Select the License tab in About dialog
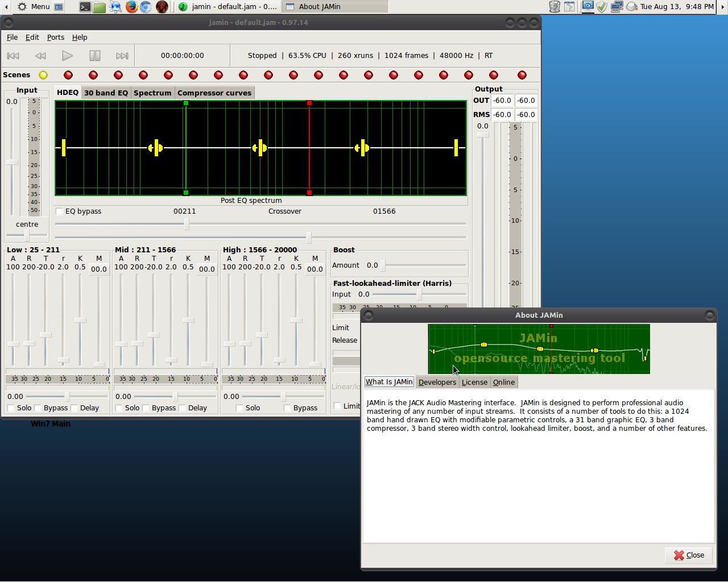Viewport: 728px width, 582px height. [474, 382]
